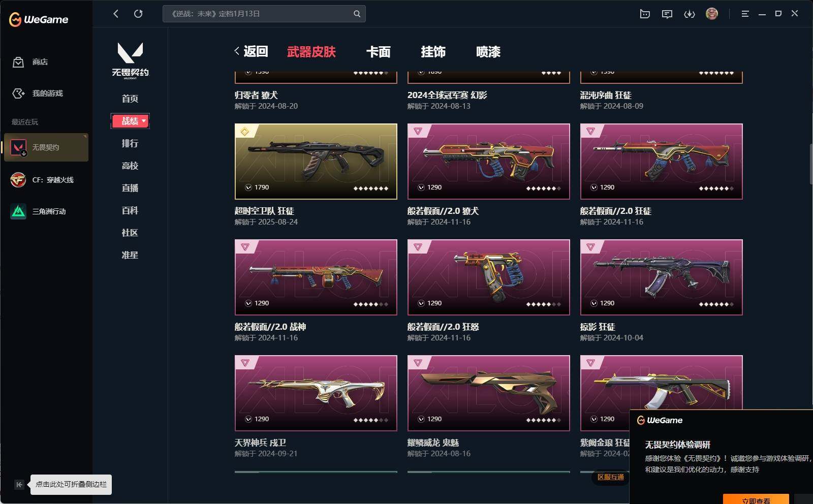Open 排行 in Valorant side menu
Viewport: 813px width, 504px height.
tap(130, 143)
